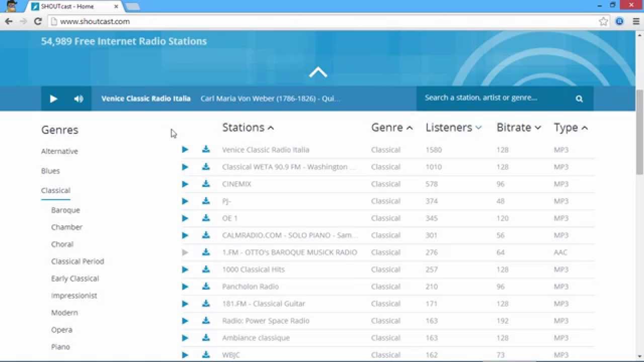This screenshot has height=362, width=644.
Task: Play the PJ- station
Action: click(185, 201)
